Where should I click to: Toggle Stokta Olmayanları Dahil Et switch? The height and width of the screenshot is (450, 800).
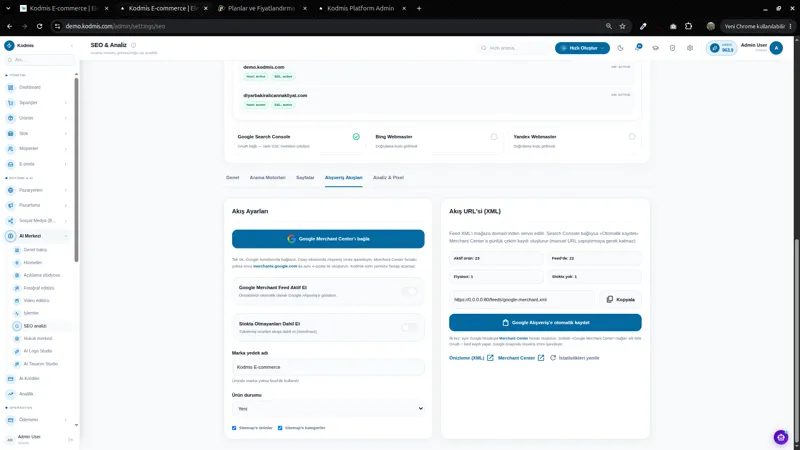[410, 327]
